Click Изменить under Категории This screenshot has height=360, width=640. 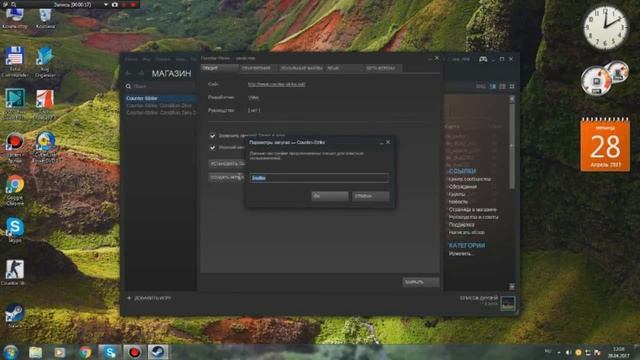click(x=461, y=254)
